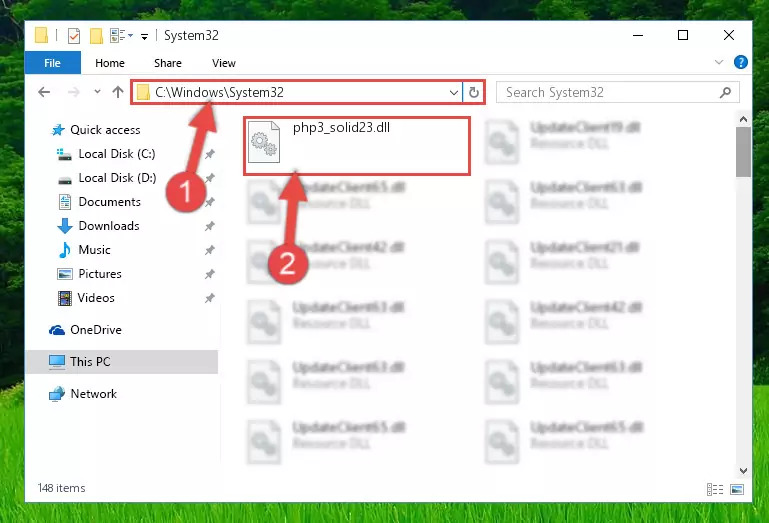The width and height of the screenshot is (769, 523).
Task: Switch to Large icons view layout icon
Action: (x=737, y=489)
